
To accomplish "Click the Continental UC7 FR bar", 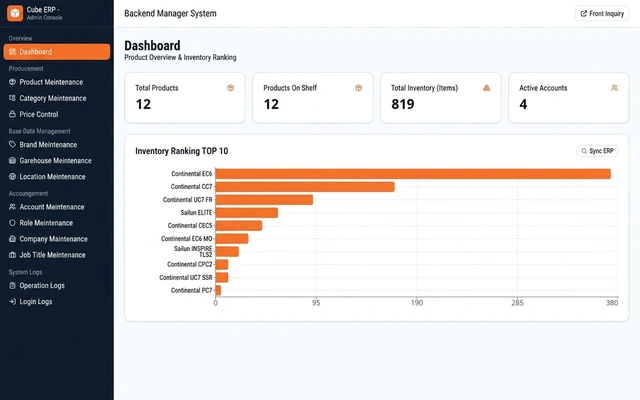I will pos(264,200).
